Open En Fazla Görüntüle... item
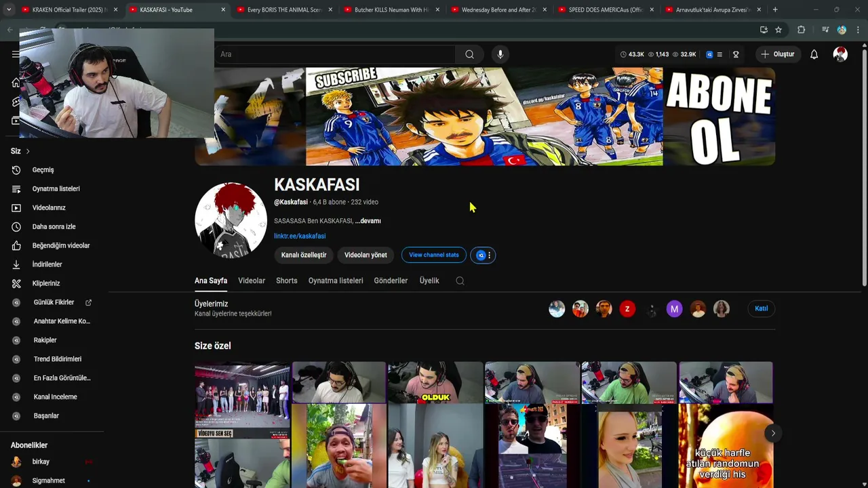The width and height of the screenshot is (868, 488). coord(62,378)
